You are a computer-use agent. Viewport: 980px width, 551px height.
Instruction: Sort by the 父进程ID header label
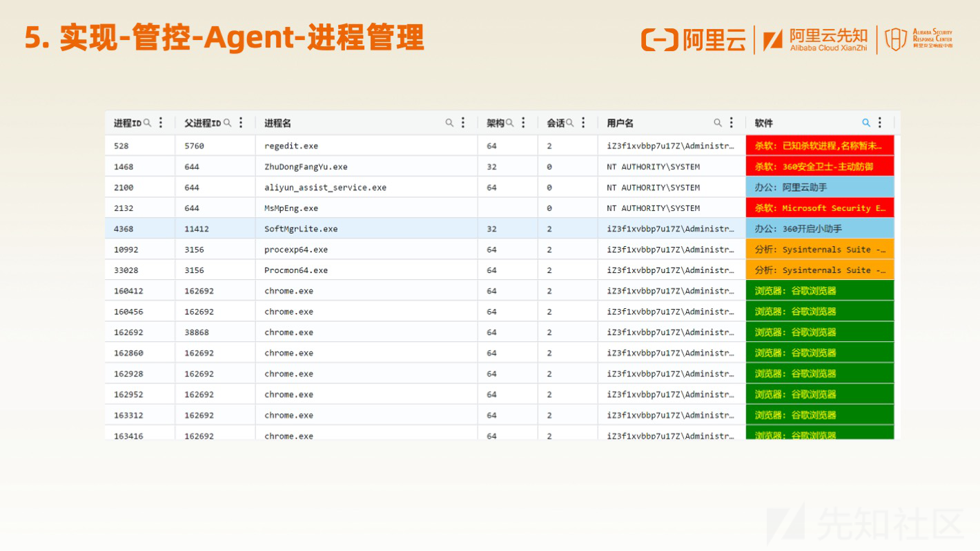tap(203, 123)
